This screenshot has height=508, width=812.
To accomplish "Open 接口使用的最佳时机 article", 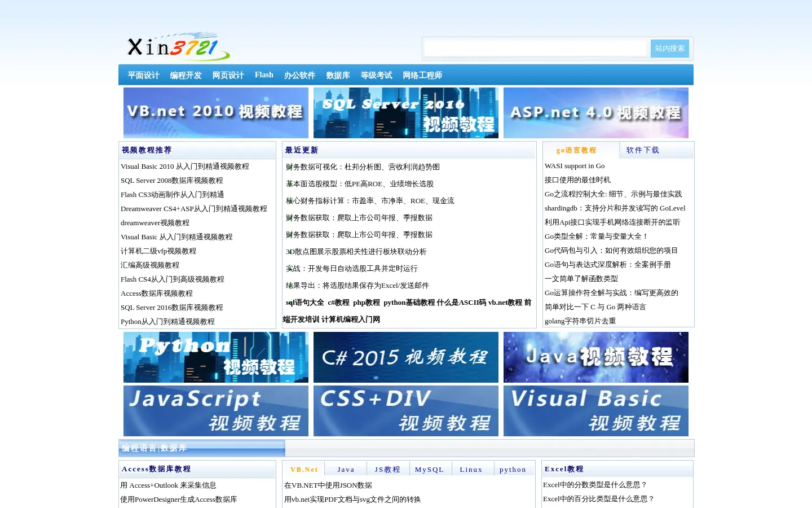I will [x=578, y=180].
